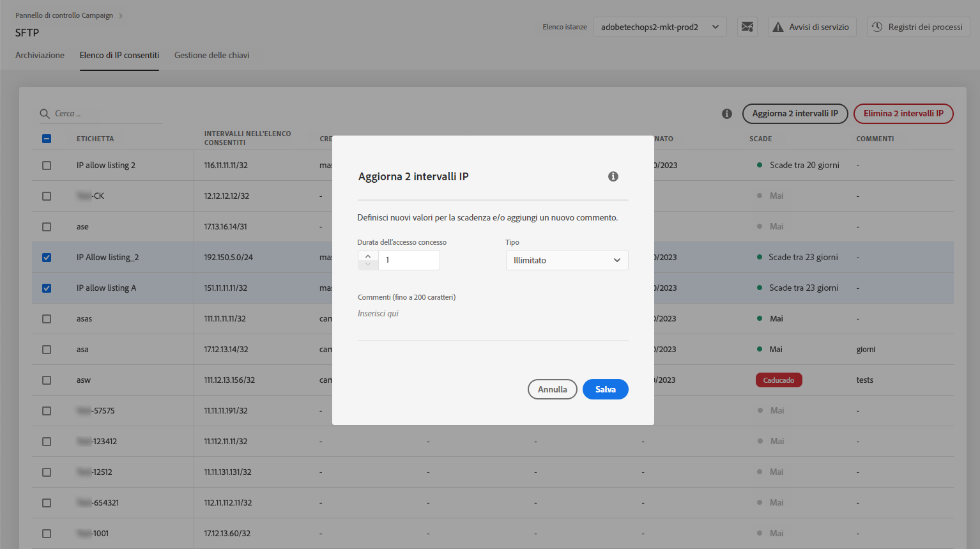Switch to the Archiviazione tab

[x=40, y=56]
